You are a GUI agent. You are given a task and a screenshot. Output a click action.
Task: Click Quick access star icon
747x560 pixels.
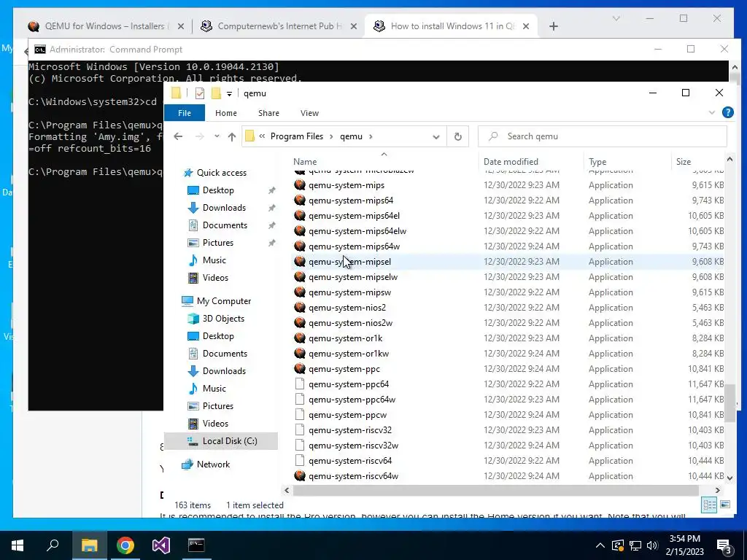click(188, 173)
